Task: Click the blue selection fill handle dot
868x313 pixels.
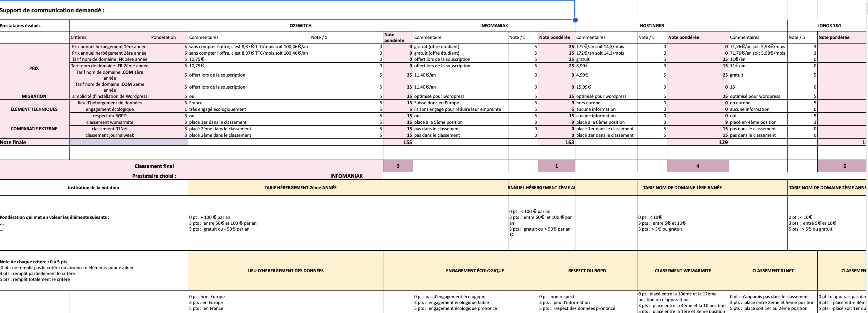Action: click(x=575, y=20)
